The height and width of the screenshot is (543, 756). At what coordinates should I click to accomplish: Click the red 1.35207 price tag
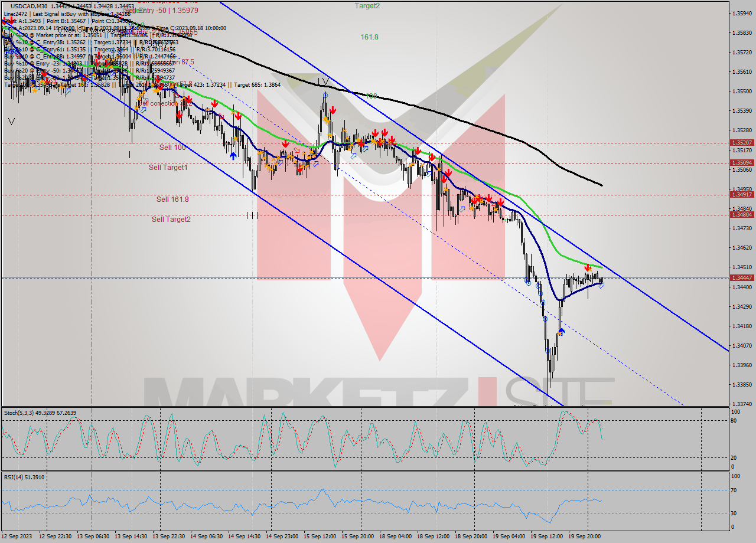(x=742, y=142)
